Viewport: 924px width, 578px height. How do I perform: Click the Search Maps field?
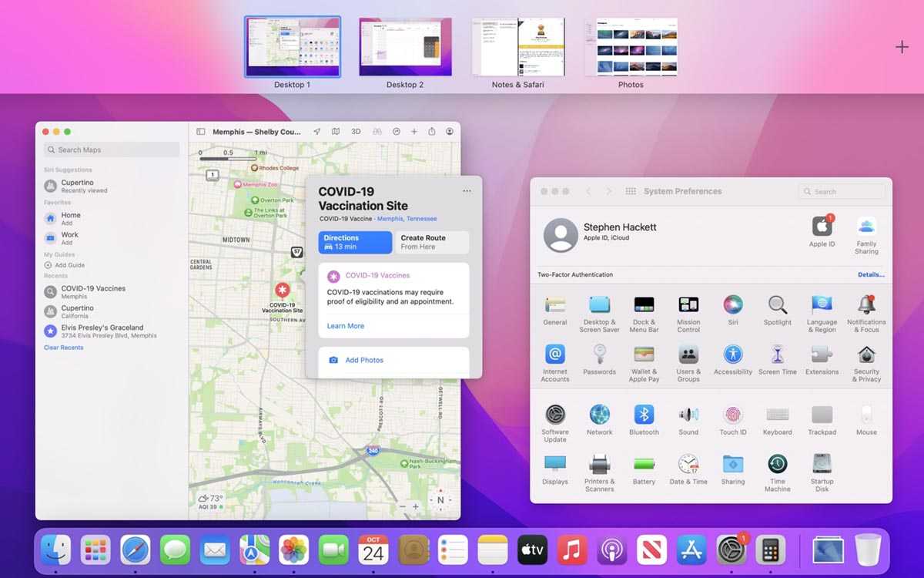pos(112,150)
